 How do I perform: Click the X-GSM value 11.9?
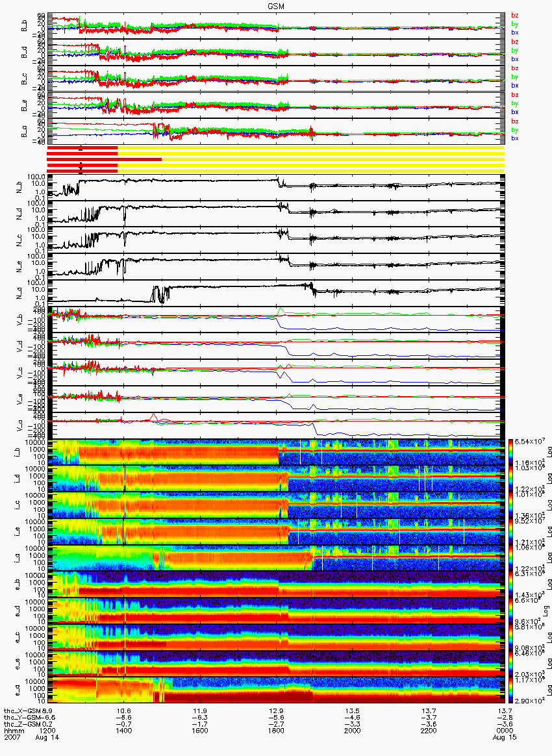[x=200, y=711]
